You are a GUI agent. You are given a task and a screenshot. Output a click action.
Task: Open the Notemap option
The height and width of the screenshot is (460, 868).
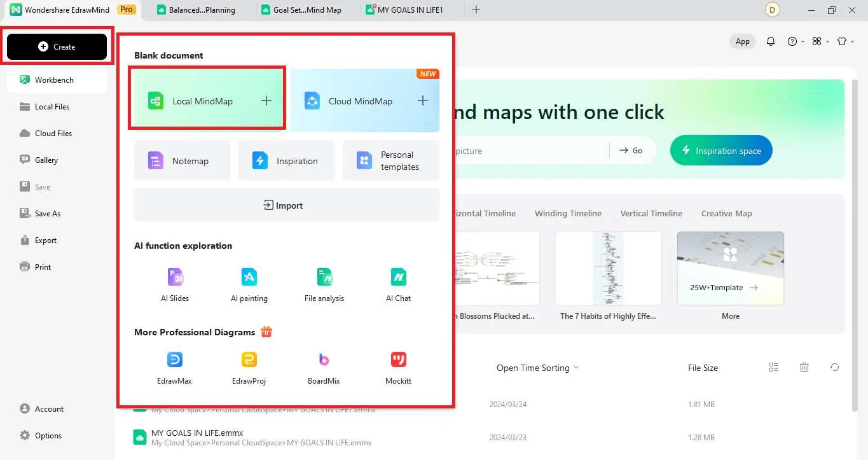[183, 161]
